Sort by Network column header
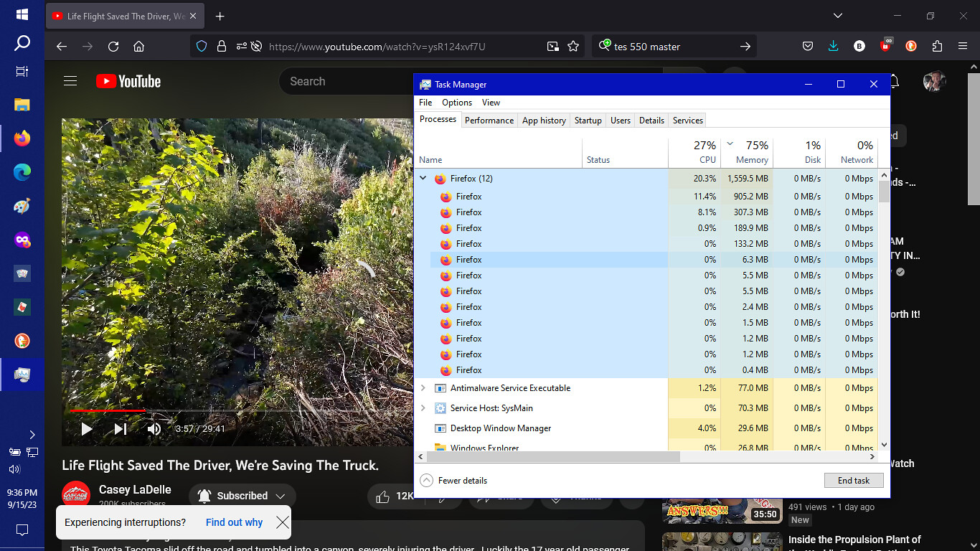The width and height of the screenshot is (980, 551). [x=852, y=152]
